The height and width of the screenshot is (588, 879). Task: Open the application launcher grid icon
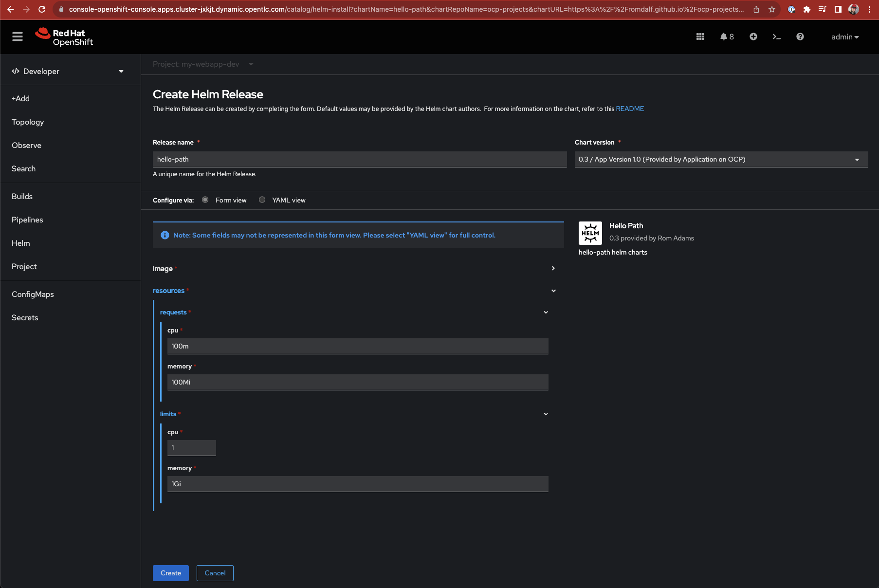click(x=700, y=37)
